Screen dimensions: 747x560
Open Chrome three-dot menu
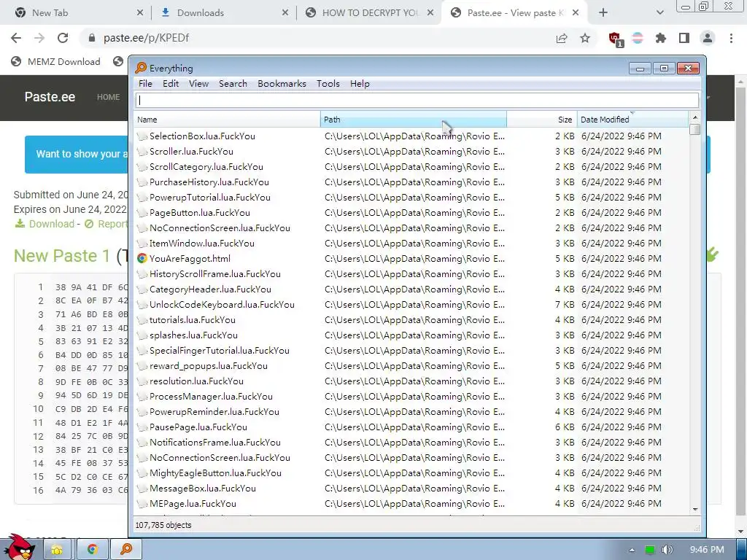coord(731,38)
